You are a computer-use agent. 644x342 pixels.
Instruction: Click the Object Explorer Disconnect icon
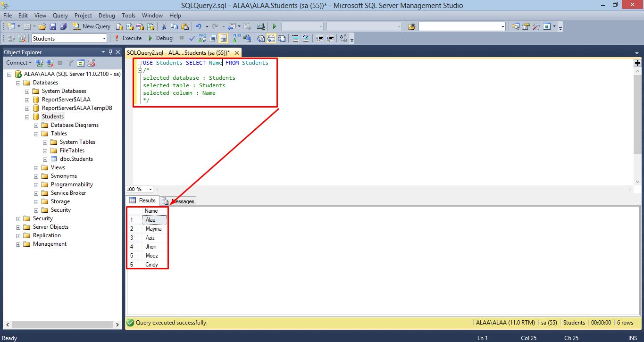(x=50, y=62)
